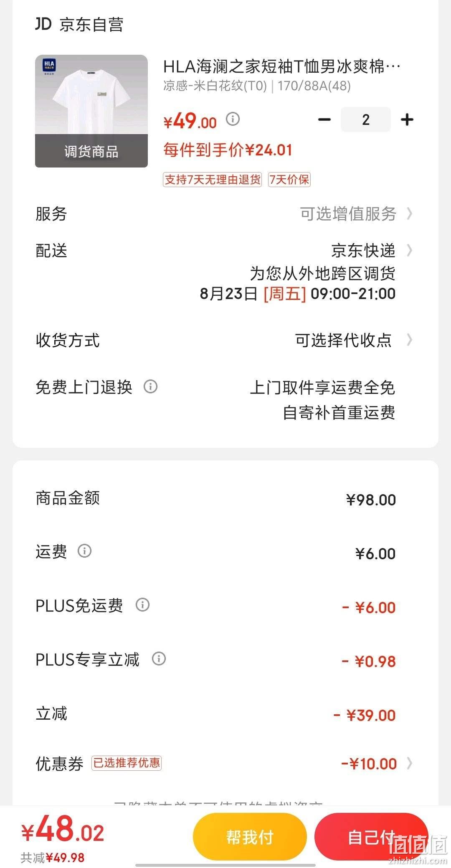Tap the info icon next to 运费

[x=84, y=551]
